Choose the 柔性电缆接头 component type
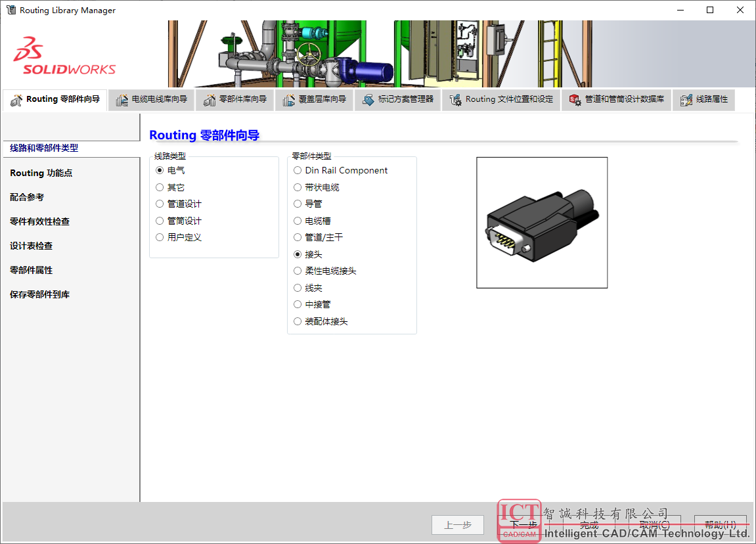Screen dimensions: 756x544 click(298, 271)
